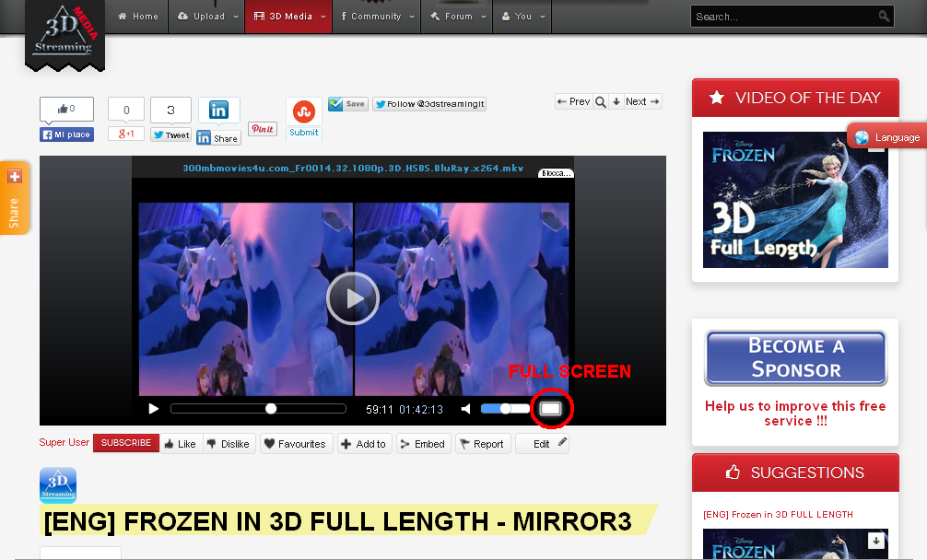Follow @3dstreamingit on Twitter

[x=429, y=104]
